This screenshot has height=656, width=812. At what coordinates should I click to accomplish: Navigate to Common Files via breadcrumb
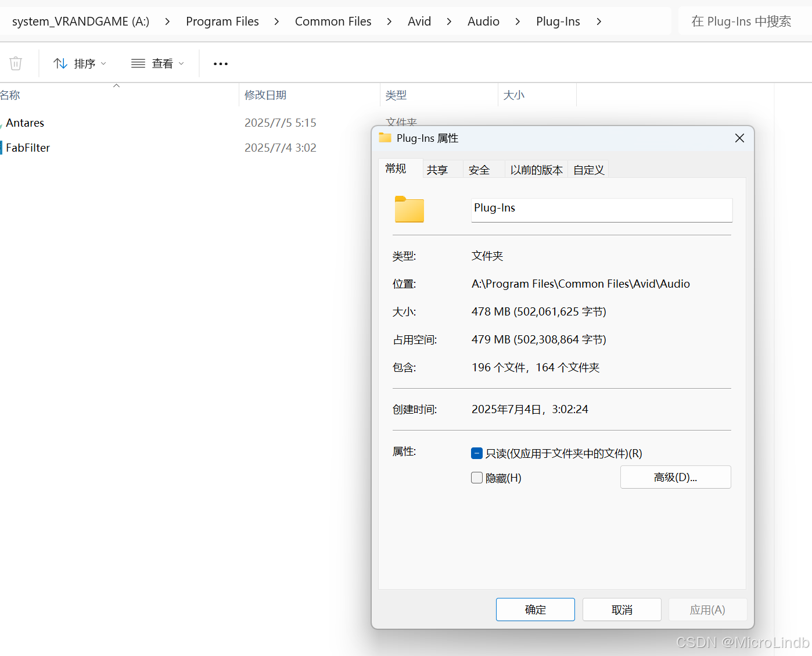333,21
